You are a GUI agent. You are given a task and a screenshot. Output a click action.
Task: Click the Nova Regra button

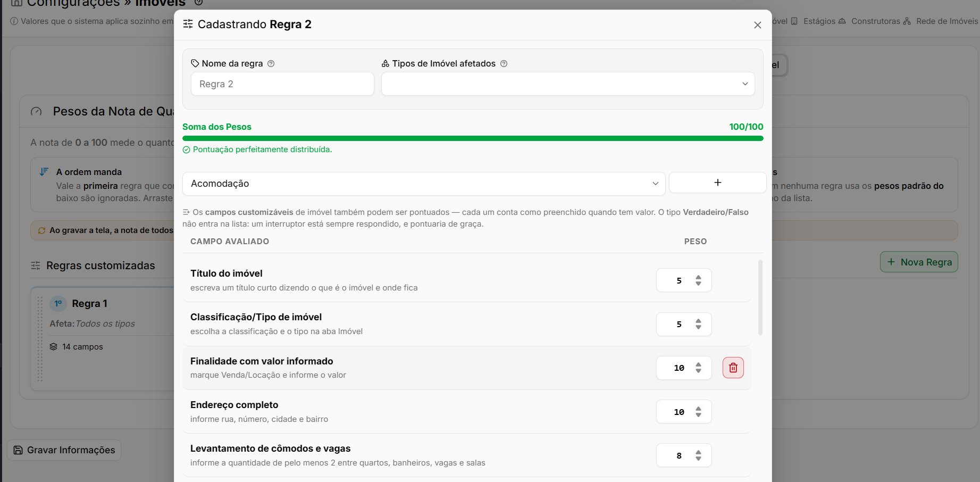pos(919,262)
